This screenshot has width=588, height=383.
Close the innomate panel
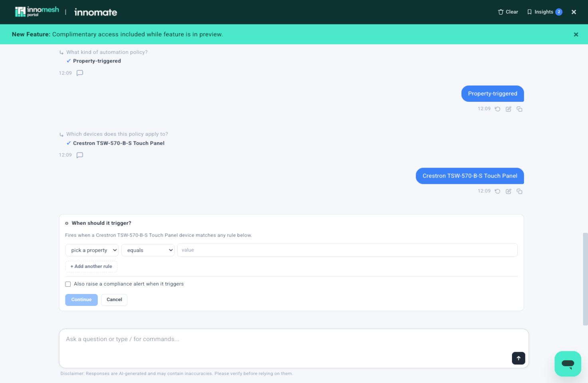574,12
